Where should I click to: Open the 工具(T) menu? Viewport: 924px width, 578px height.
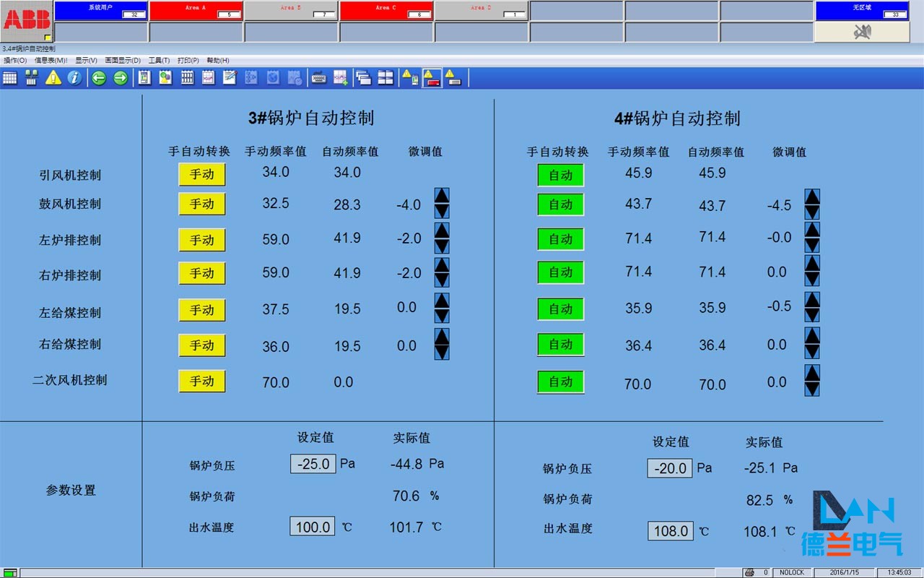click(160, 59)
